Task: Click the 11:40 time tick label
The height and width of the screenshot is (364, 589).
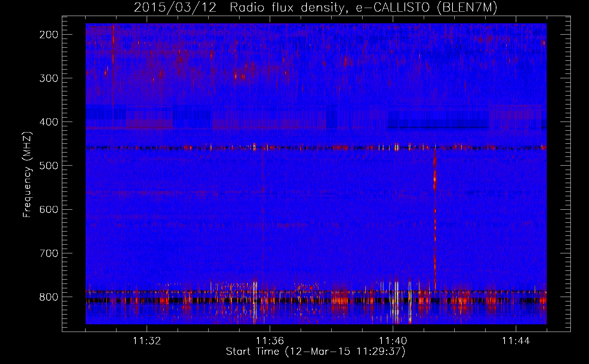Action: click(x=393, y=341)
